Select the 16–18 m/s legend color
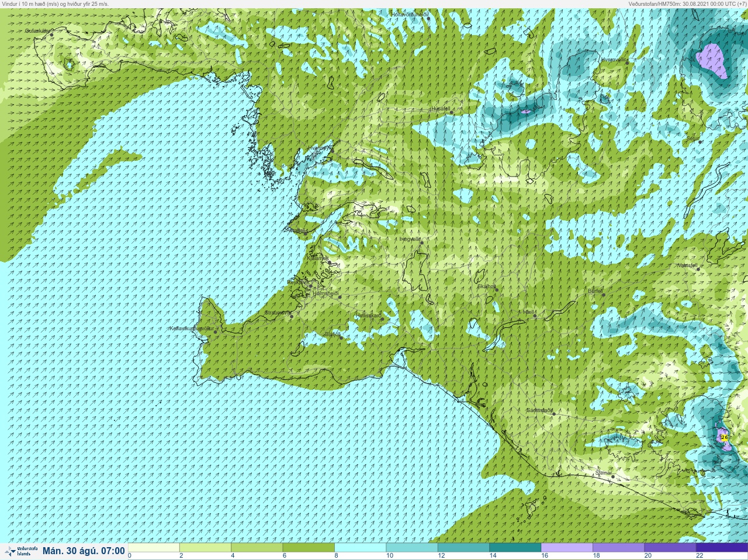Viewport: 748px width, 560px height. click(567, 548)
